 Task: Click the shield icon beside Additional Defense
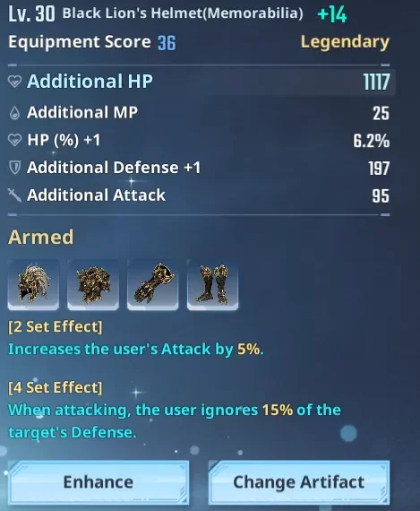[14, 168]
